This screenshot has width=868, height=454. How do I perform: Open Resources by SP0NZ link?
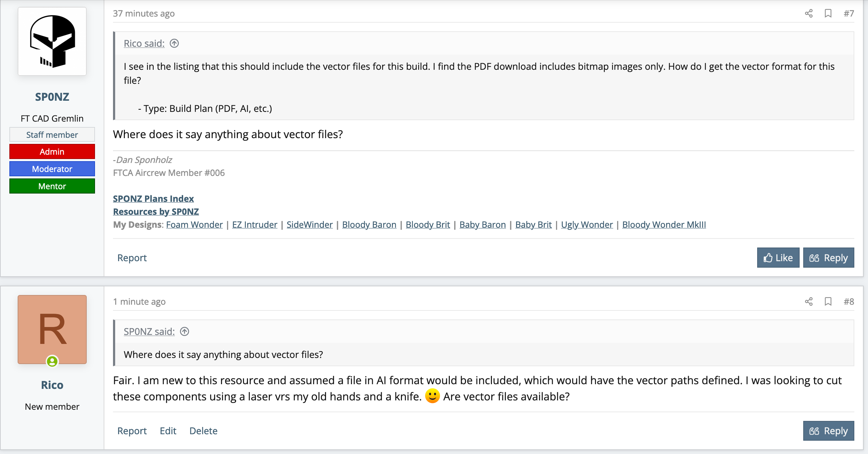pyautogui.click(x=156, y=212)
